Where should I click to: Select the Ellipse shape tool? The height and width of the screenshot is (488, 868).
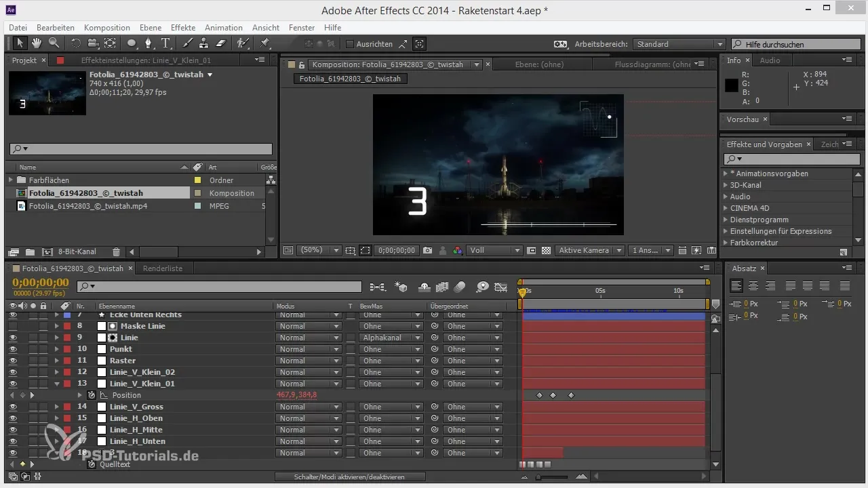132,43
